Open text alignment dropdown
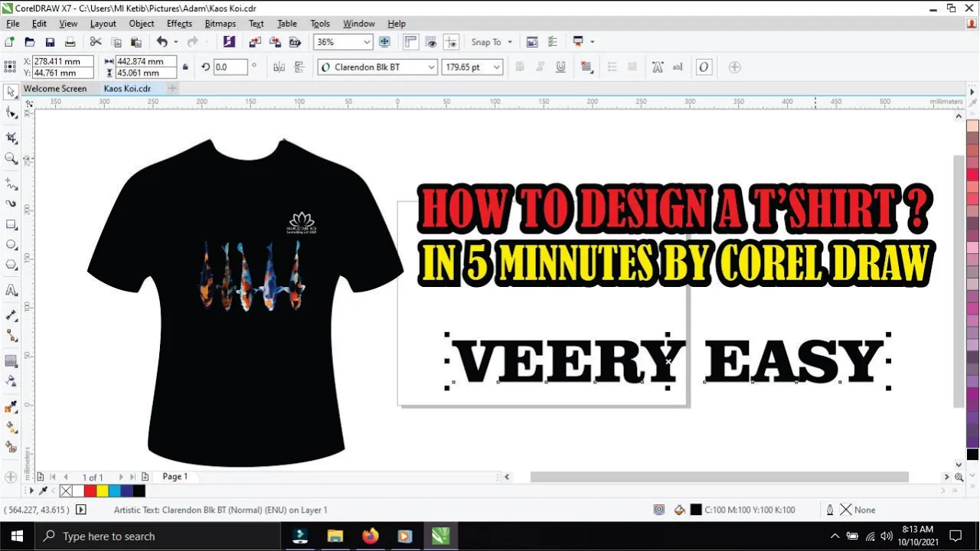 tap(586, 67)
